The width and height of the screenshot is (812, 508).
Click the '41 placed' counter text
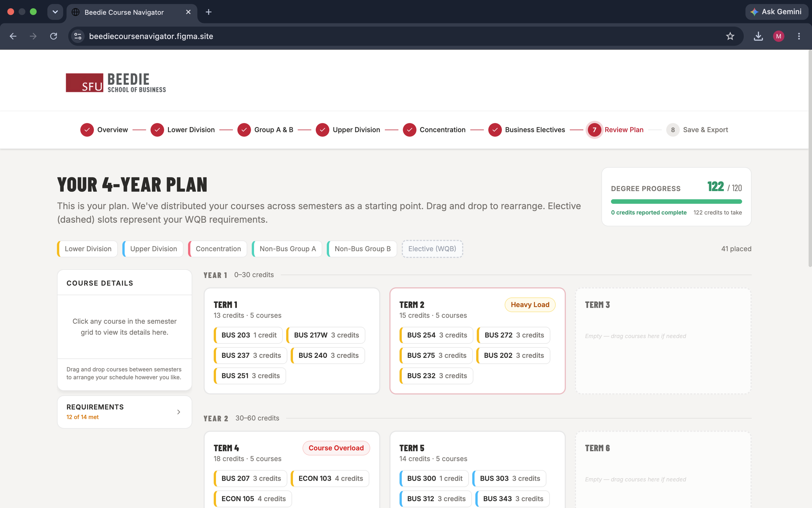[736, 249]
